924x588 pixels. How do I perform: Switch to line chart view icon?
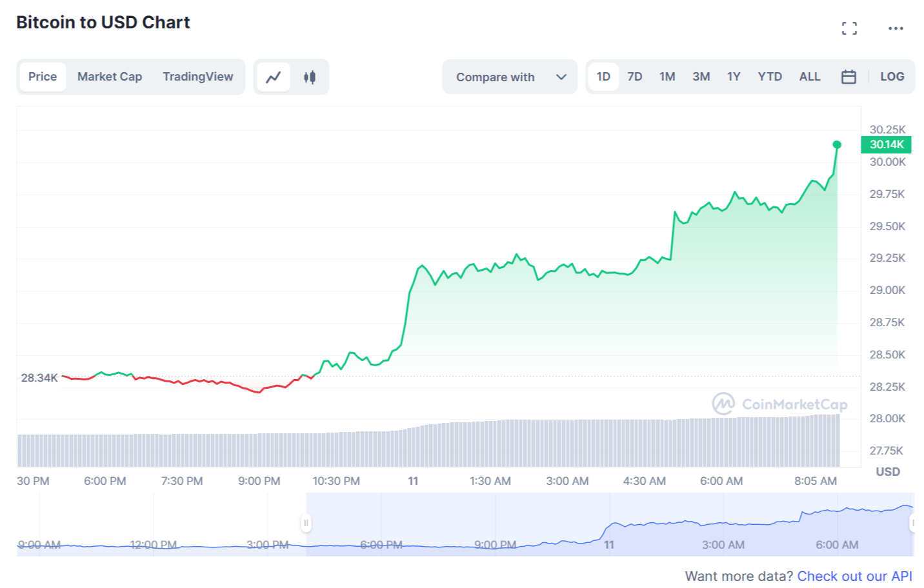(x=274, y=77)
